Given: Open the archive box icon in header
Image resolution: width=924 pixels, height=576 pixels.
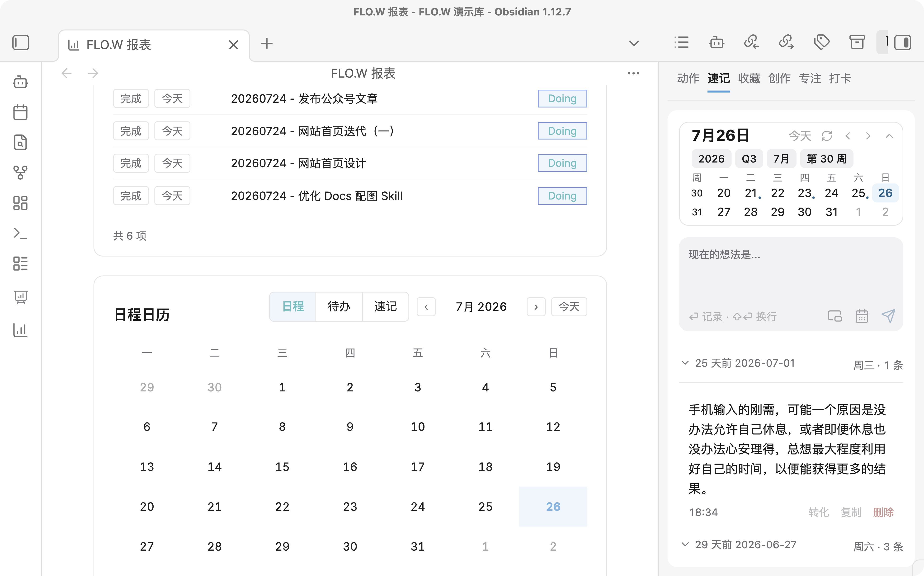Looking at the screenshot, I should click(x=857, y=42).
